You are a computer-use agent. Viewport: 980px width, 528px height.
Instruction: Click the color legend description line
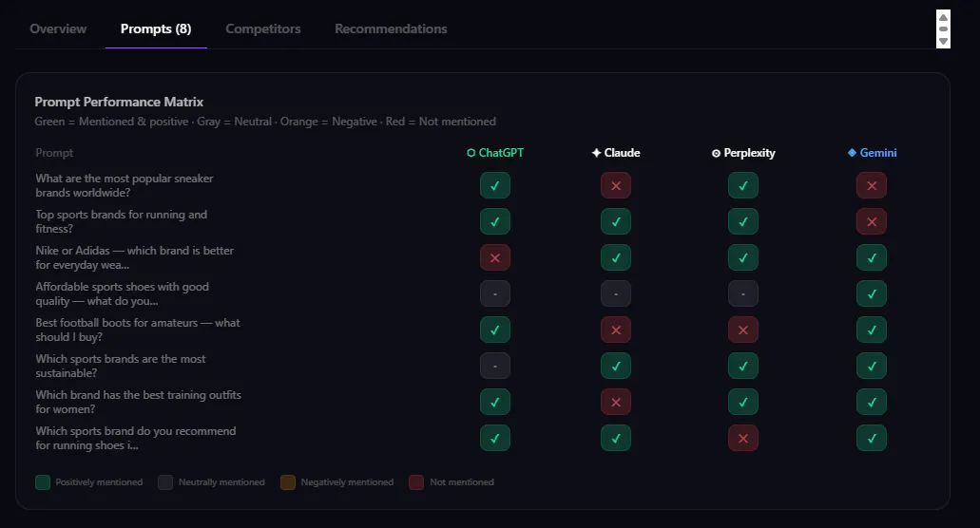click(265, 122)
